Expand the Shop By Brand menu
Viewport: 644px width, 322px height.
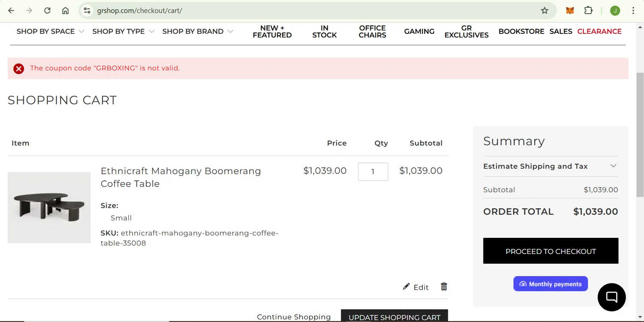point(198,31)
